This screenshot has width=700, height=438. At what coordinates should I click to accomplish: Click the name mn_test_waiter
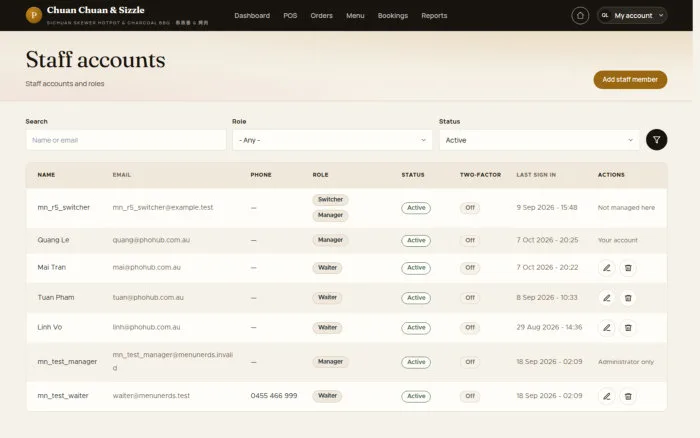[x=63, y=396]
